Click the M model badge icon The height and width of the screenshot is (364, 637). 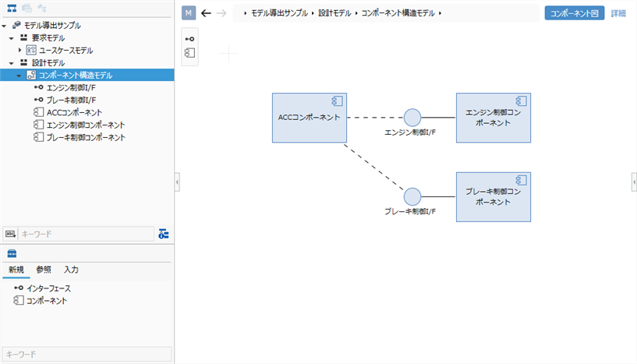[188, 13]
